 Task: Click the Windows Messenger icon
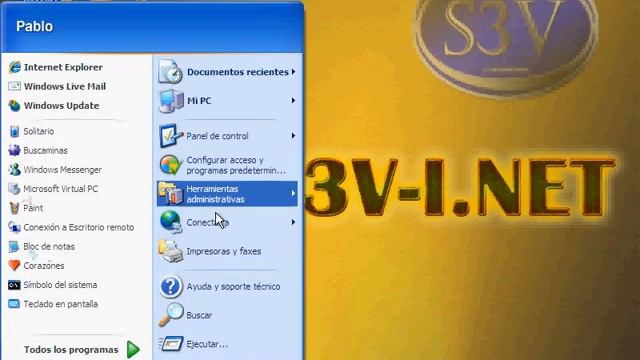[15, 170]
